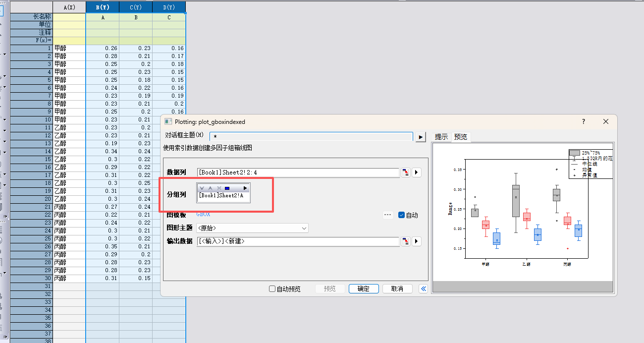This screenshot has width=644, height=343.
Task: Switch to the 提示 tab
Action: click(x=441, y=137)
